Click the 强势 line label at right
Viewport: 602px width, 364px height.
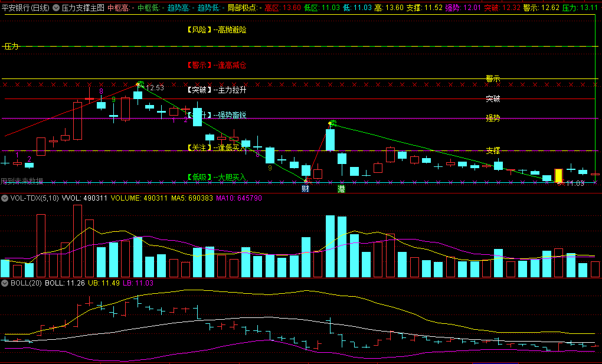coord(493,118)
